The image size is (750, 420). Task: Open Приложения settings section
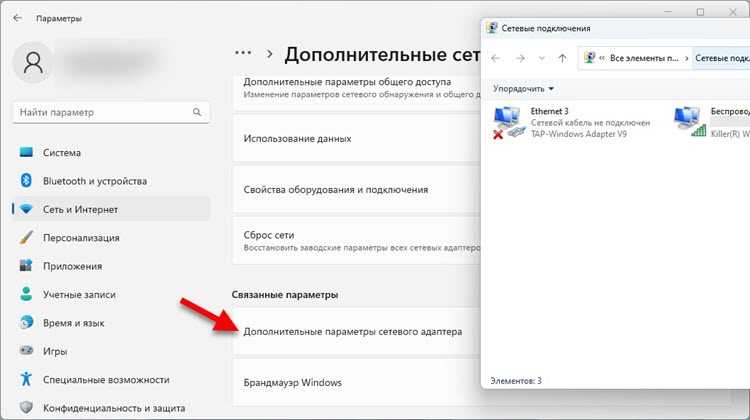[111, 266]
